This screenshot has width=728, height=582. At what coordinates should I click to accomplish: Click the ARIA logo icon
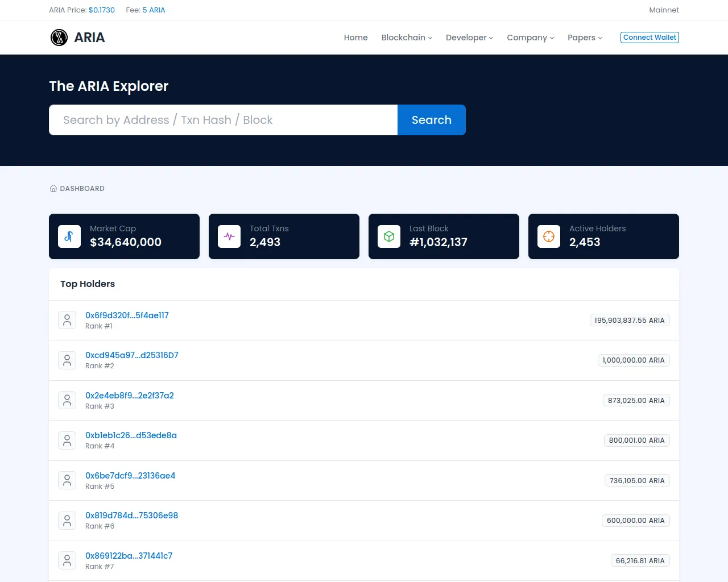[59, 38]
